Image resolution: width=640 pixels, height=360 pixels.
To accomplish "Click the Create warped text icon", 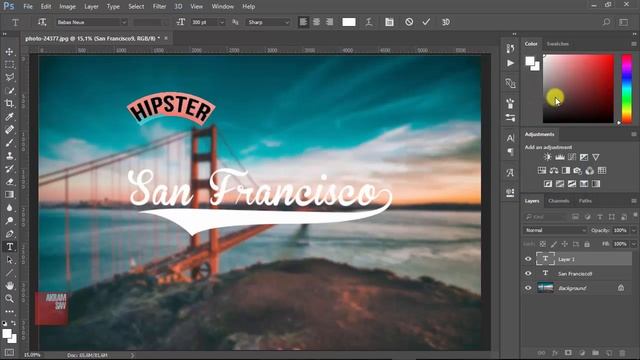I will (369, 22).
